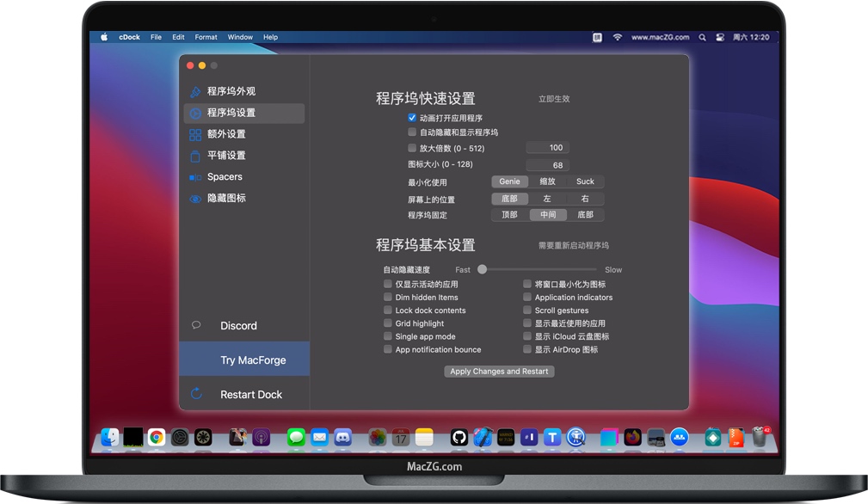Open the 程序坞外观 panel in the sidebar
868x504 pixels.
click(x=229, y=91)
